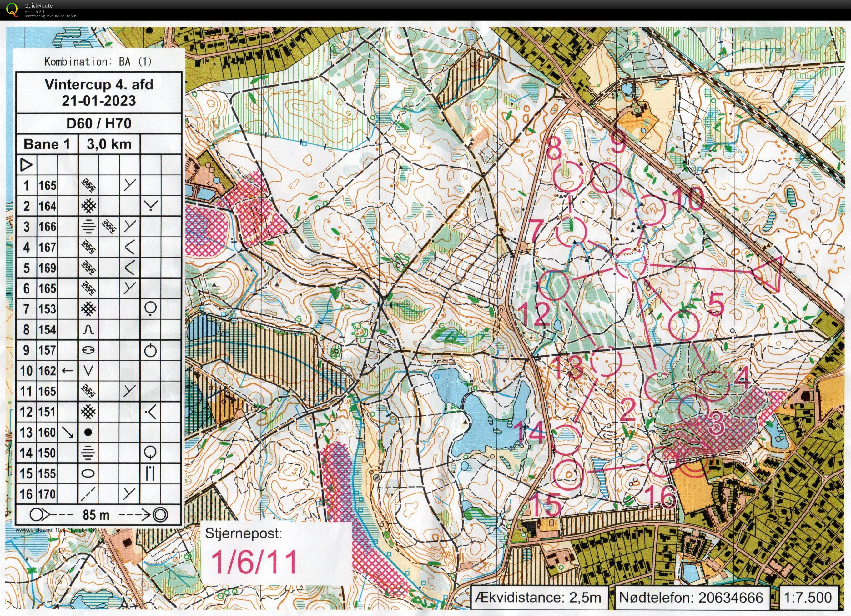
Task: Click control code 151 in row 12
Action: coord(47,412)
